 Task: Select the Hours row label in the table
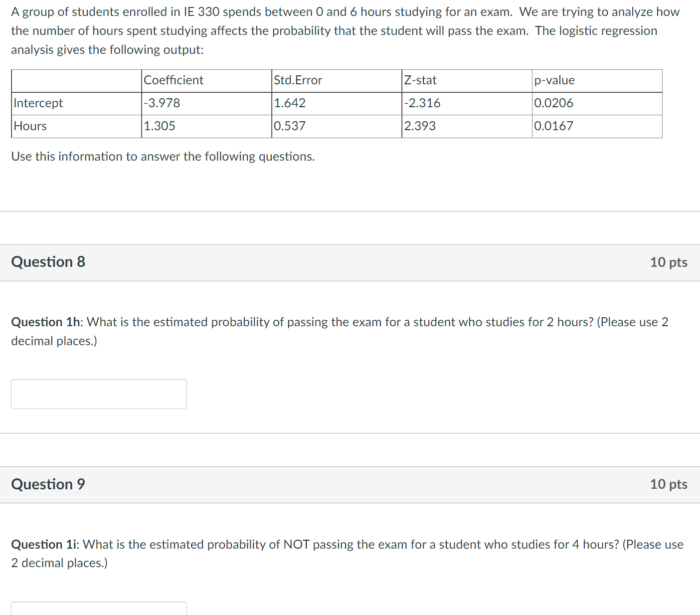(30, 126)
